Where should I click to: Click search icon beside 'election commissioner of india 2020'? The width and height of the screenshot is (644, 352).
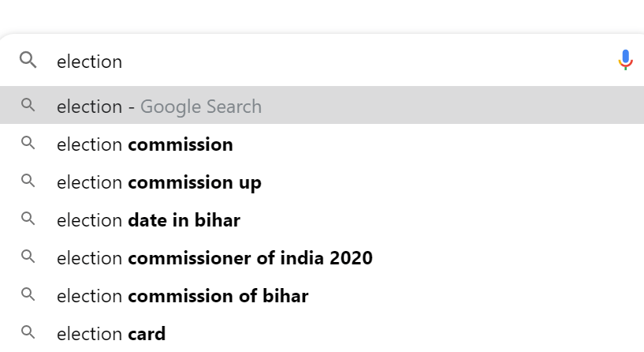[x=28, y=257]
